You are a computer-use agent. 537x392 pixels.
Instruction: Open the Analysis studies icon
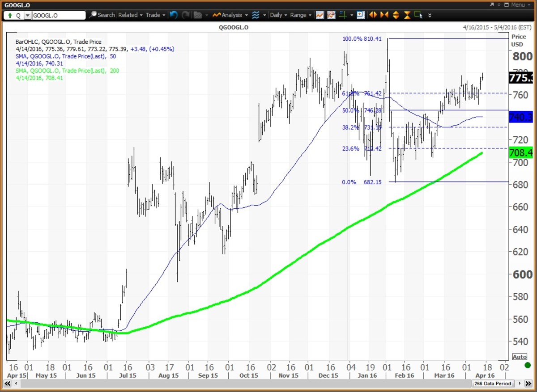click(256, 15)
